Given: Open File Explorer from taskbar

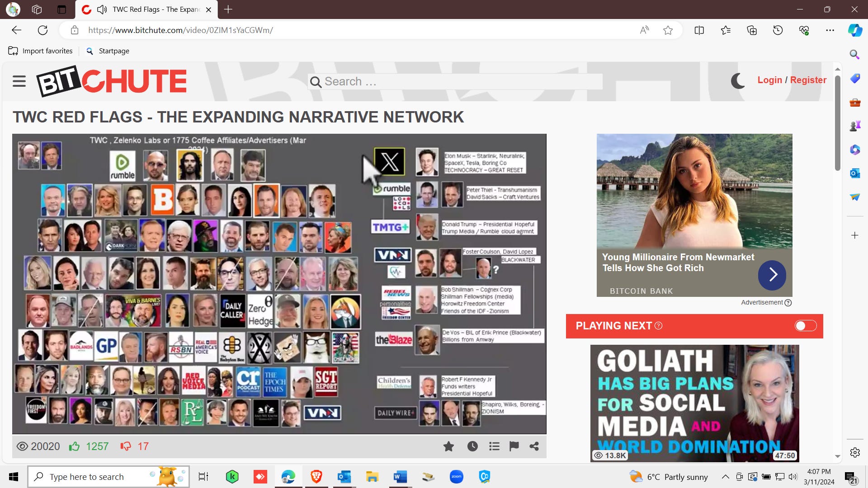Looking at the screenshot, I should (x=372, y=477).
